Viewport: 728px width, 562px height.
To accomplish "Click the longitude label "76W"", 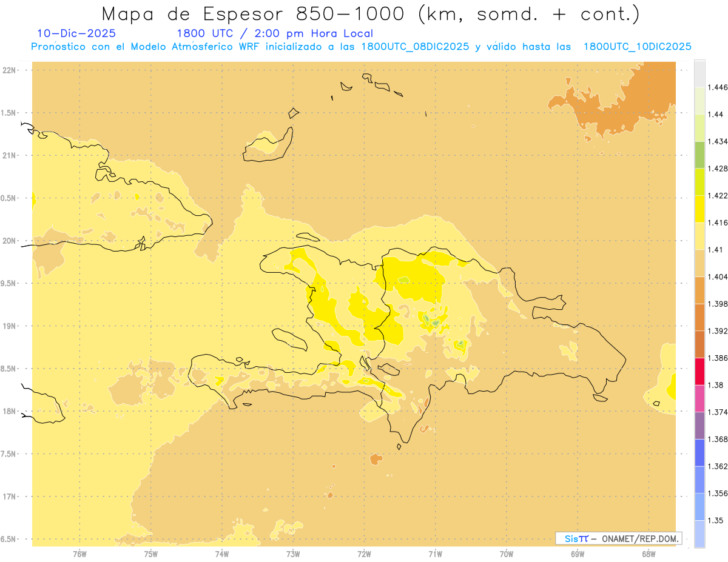I will click(79, 554).
